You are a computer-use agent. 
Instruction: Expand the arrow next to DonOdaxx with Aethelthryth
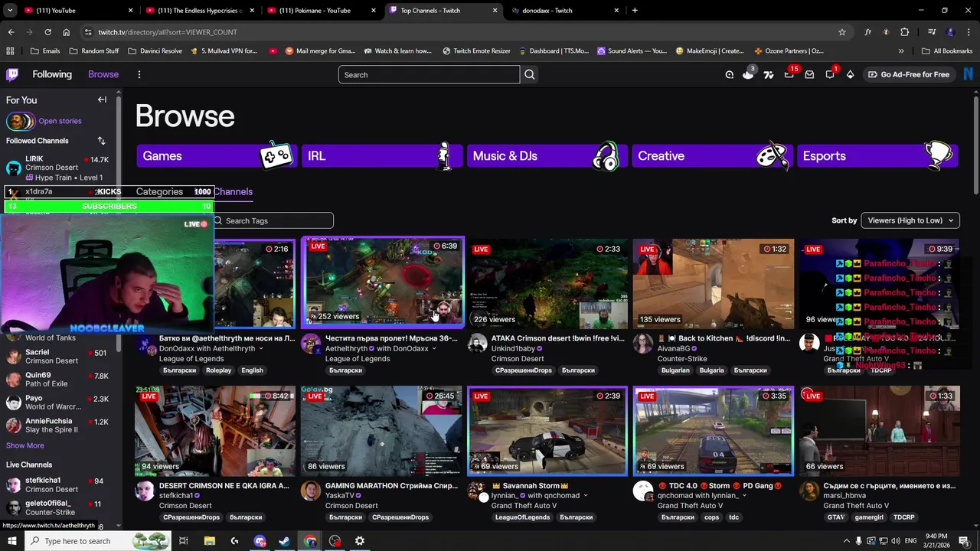(260, 349)
